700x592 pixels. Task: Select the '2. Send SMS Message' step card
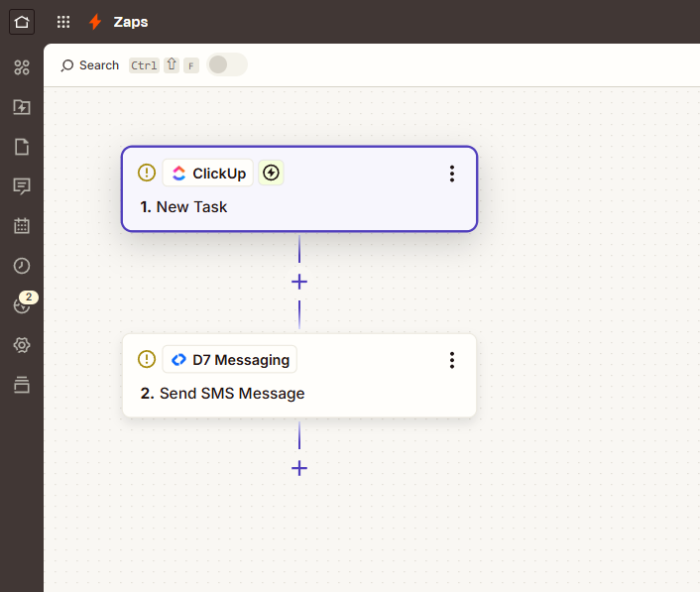pos(299,376)
